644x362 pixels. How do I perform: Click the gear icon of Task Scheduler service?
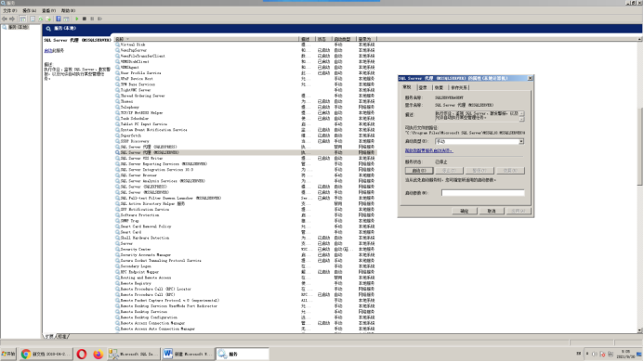click(117, 118)
